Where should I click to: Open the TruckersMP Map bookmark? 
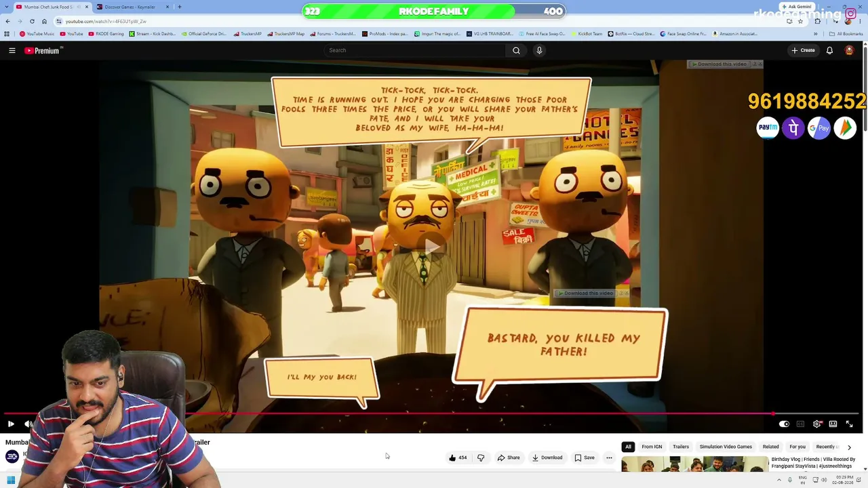coord(286,34)
